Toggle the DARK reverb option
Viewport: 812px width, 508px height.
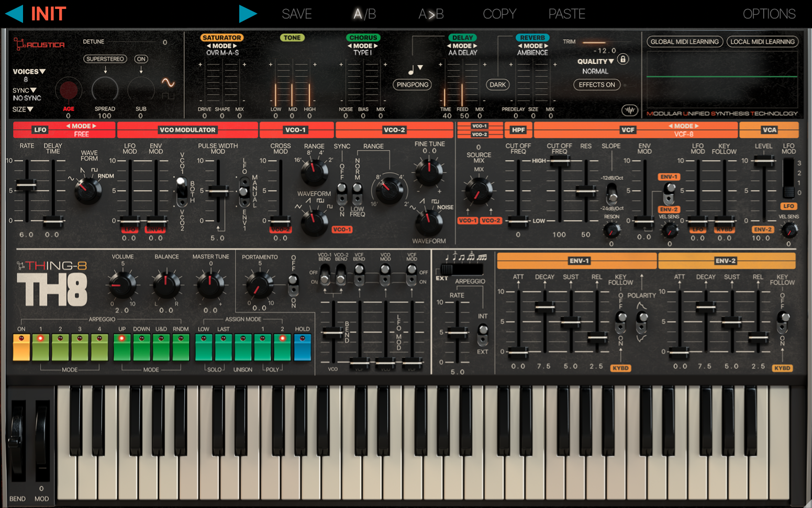click(497, 85)
